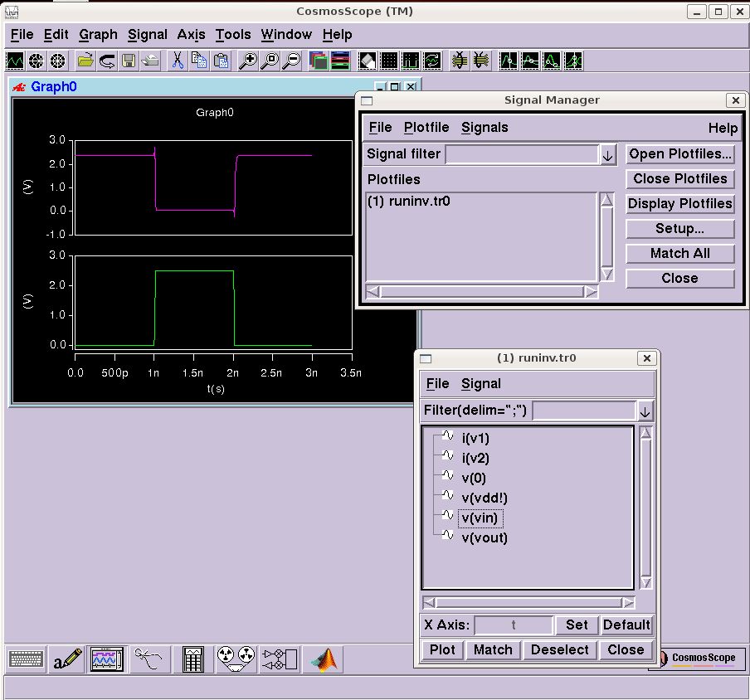Viewport: 750px width, 700px height.
Task: Click the Signal filter input field
Action: point(521,154)
